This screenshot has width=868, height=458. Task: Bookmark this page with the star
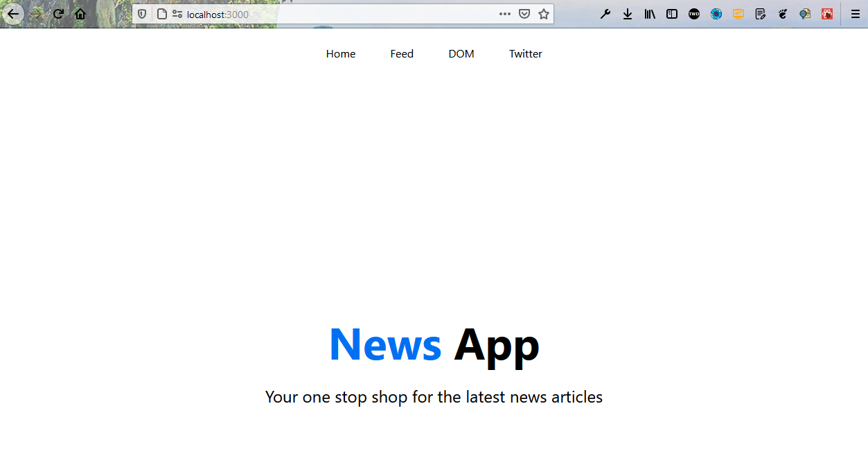(x=544, y=14)
